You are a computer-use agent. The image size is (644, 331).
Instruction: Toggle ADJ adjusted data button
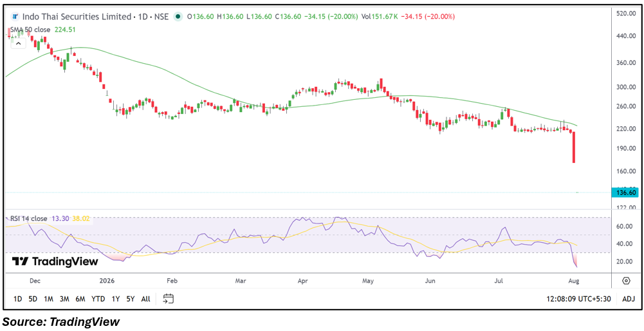[x=629, y=299]
